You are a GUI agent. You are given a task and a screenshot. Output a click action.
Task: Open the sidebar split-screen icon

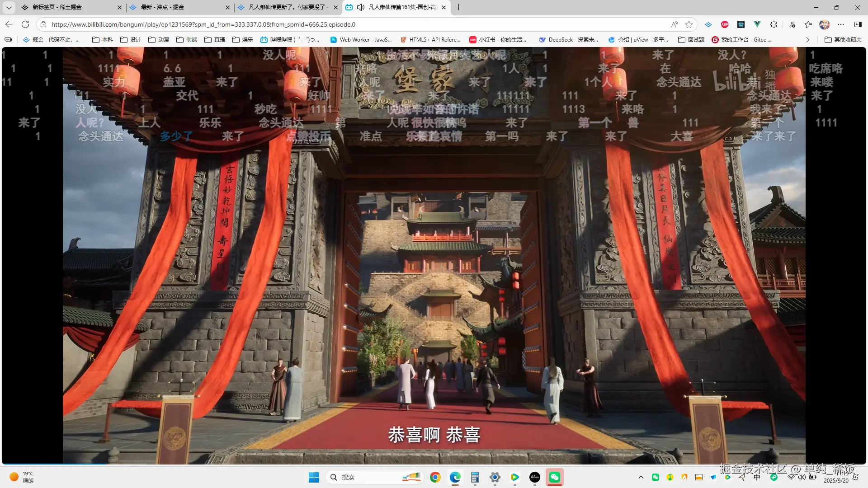click(857, 24)
